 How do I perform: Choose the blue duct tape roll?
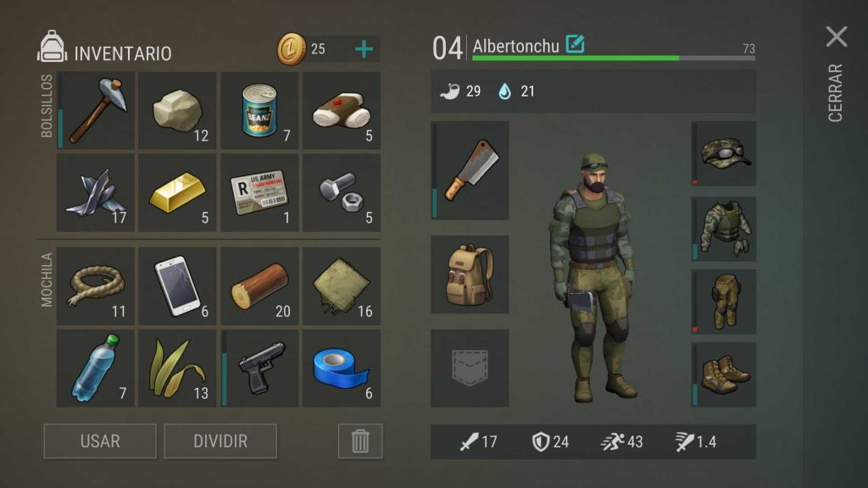pos(342,369)
